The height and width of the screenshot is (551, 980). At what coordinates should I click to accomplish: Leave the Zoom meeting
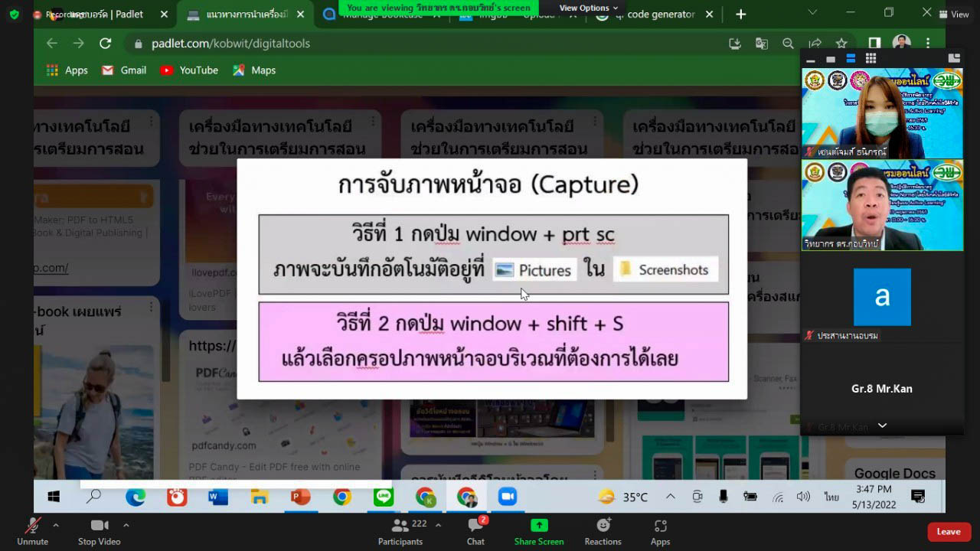pyautogui.click(x=949, y=532)
